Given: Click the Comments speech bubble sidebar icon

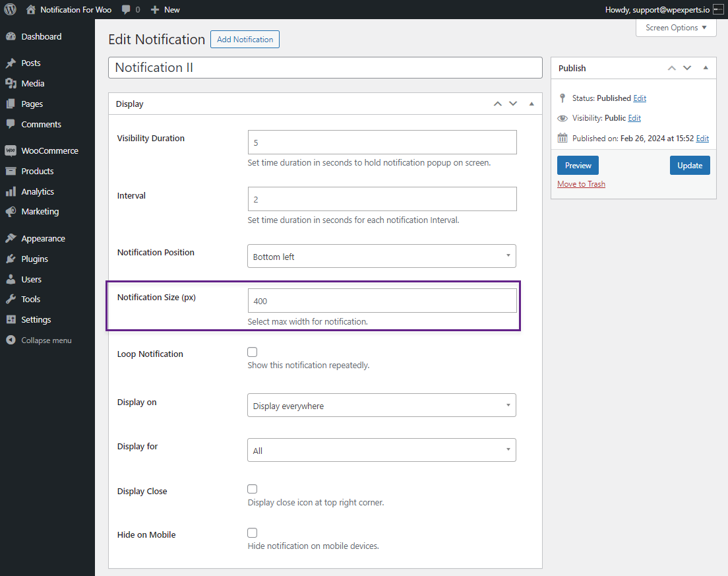Looking at the screenshot, I should [11, 124].
